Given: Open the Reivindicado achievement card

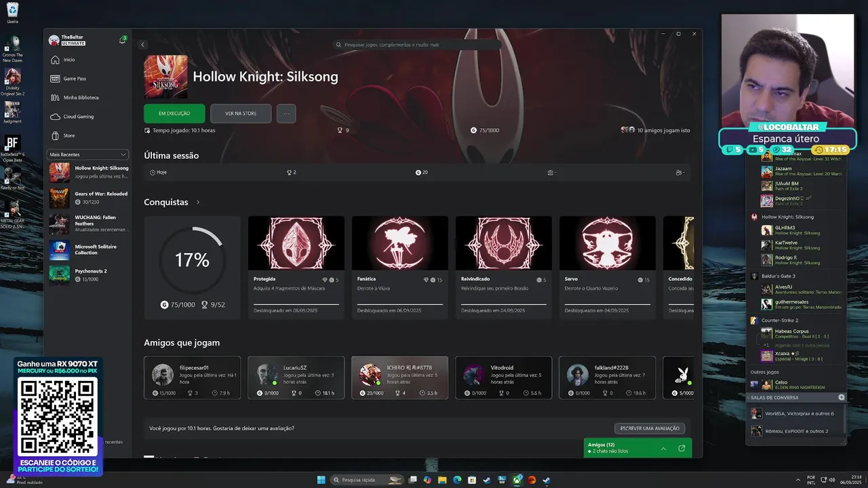Looking at the screenshot, I should point(503,267).
